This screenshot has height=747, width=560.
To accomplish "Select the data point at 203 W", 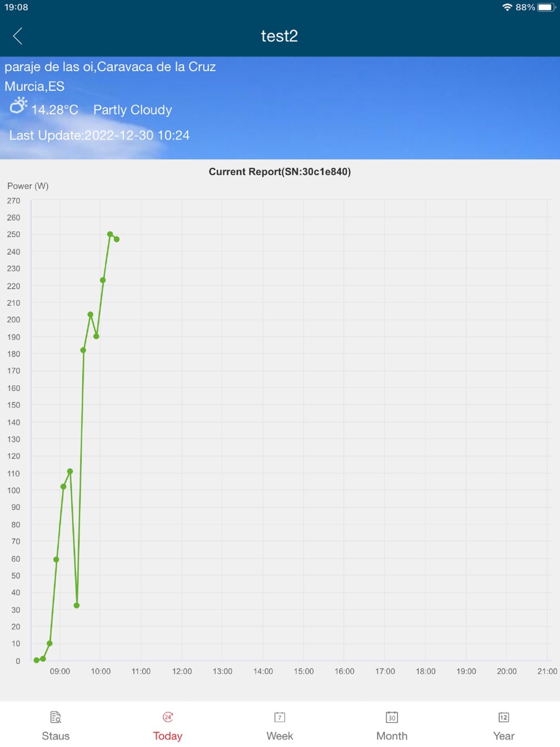I will click(x=90, y=315).
